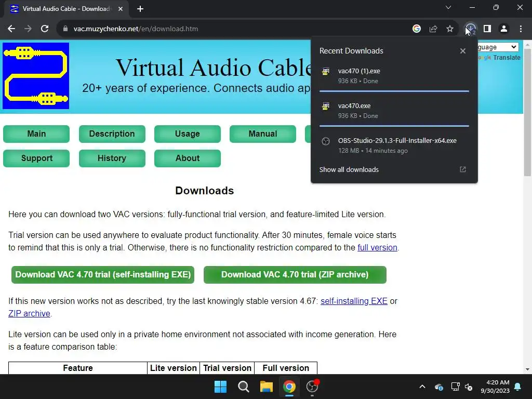Screen dimensions: 532x399
Task: Open the vac470 (1).exe download
Action: point(394,76)
